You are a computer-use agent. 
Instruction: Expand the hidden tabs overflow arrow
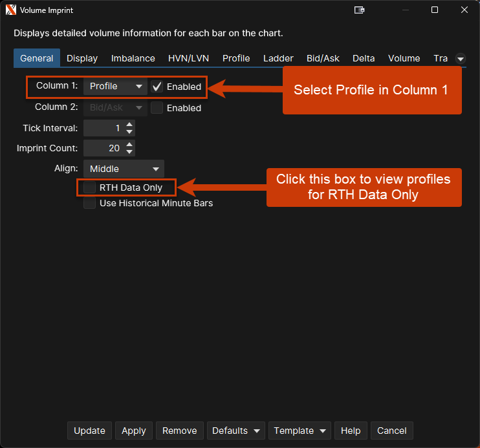click(460, 58)
